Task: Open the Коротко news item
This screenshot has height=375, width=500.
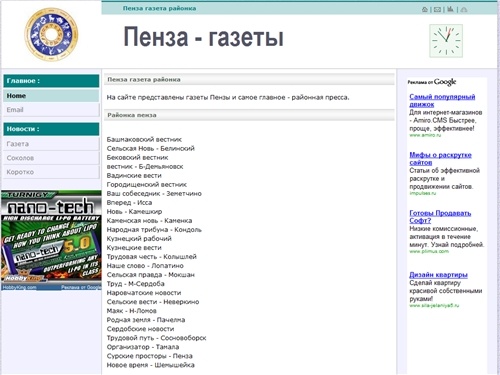Action: (51, 172)
